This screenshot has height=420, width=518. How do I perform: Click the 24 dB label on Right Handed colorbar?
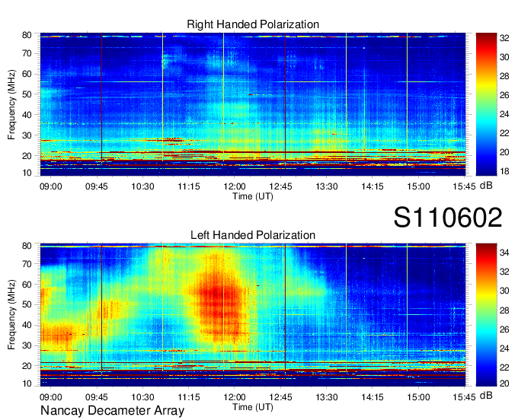pyautogui.click(x=504, y=114)
